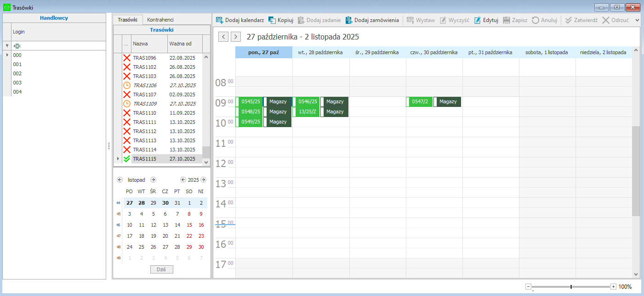644x296 pixels.
Task: Select order 0545/25 on Monday
Action: 251,101
